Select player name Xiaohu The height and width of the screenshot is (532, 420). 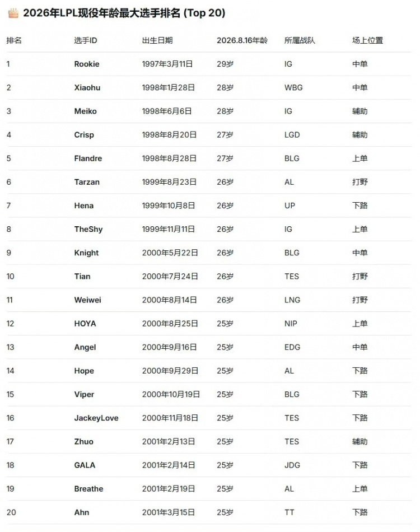pos(87,87)
